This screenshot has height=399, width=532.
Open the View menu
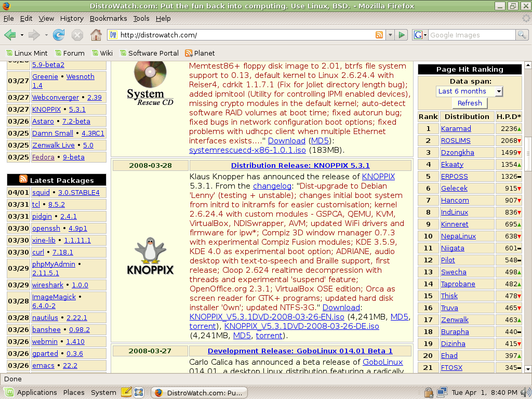click(46, 18)
